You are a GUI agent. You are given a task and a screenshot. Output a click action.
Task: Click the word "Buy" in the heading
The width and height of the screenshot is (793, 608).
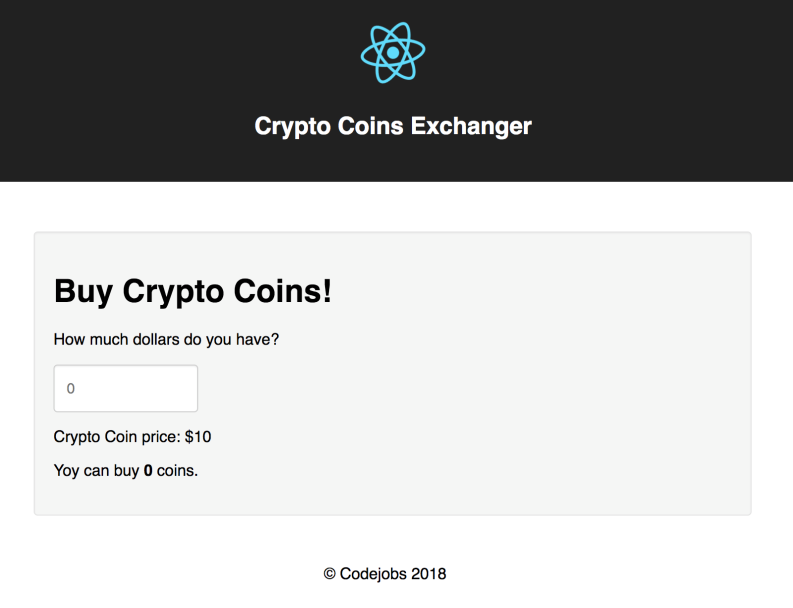[83, 292]
